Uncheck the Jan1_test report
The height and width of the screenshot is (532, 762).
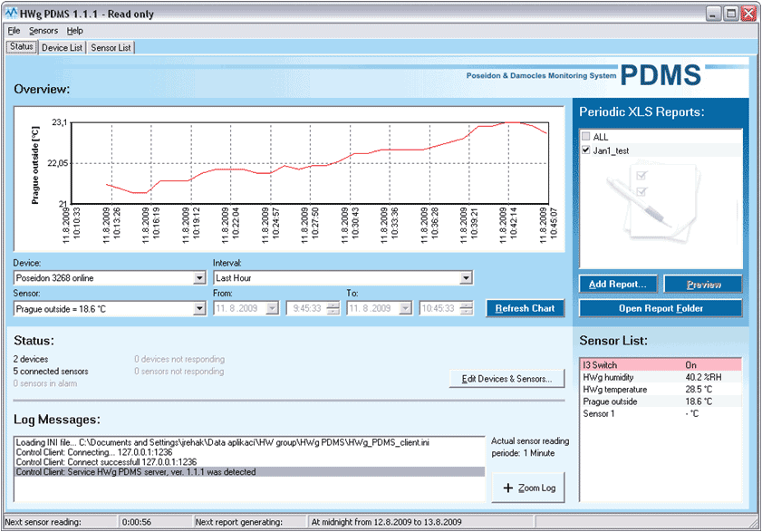point(586,150)
